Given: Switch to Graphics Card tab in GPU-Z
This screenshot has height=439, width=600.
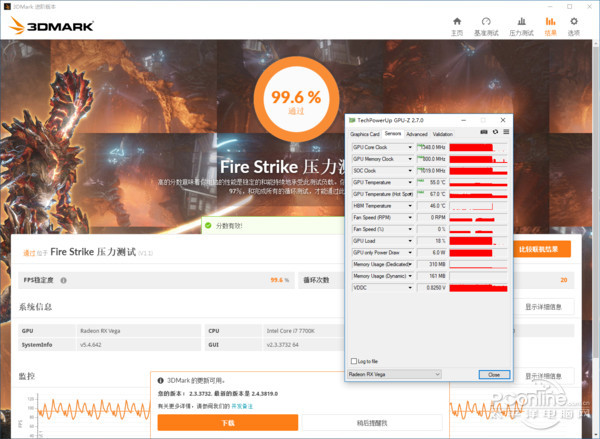Looking at the screenshot, I should tap(365, 134).
